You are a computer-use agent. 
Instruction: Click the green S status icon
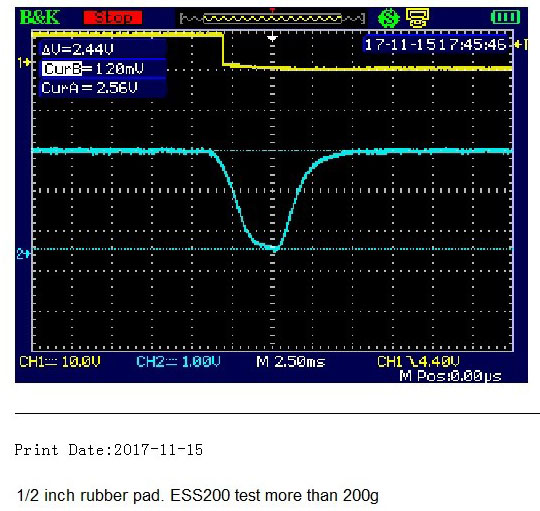(x=389, y=18)
